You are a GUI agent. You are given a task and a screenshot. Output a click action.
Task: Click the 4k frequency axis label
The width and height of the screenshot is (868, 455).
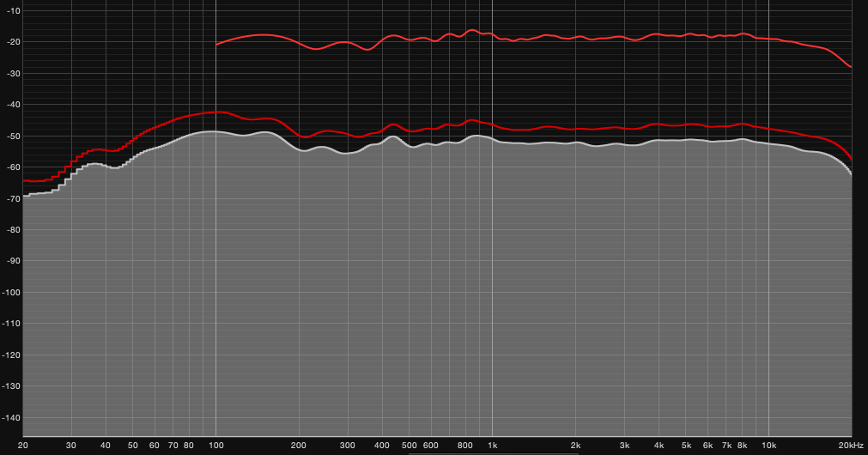click(659, 445)
